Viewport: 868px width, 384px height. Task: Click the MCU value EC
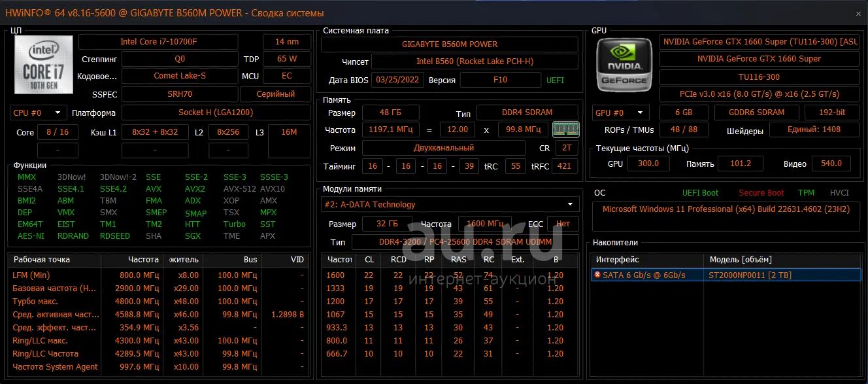[x=287, y=75]
